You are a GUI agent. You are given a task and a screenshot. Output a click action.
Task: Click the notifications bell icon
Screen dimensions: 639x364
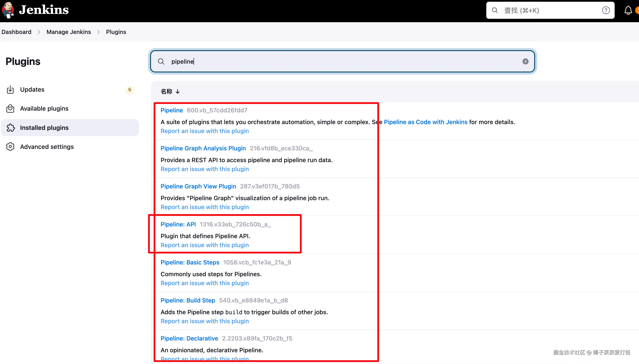(x=628, y=10)
